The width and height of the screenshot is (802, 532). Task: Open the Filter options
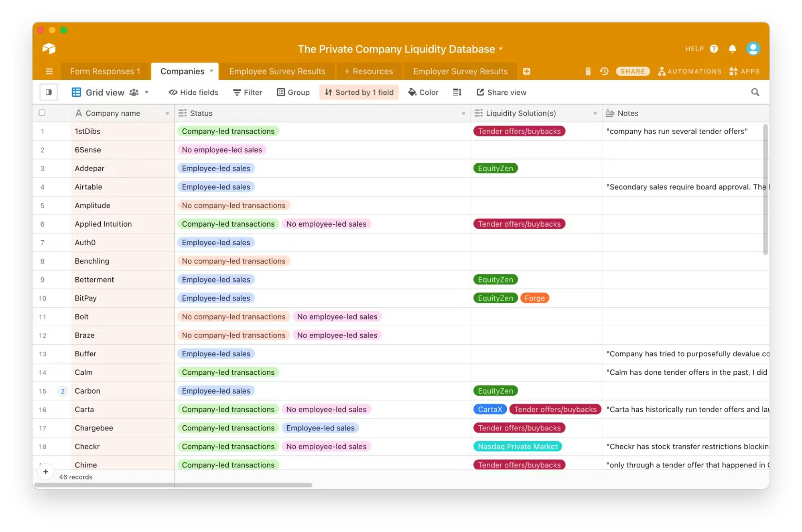click(248, 92)
